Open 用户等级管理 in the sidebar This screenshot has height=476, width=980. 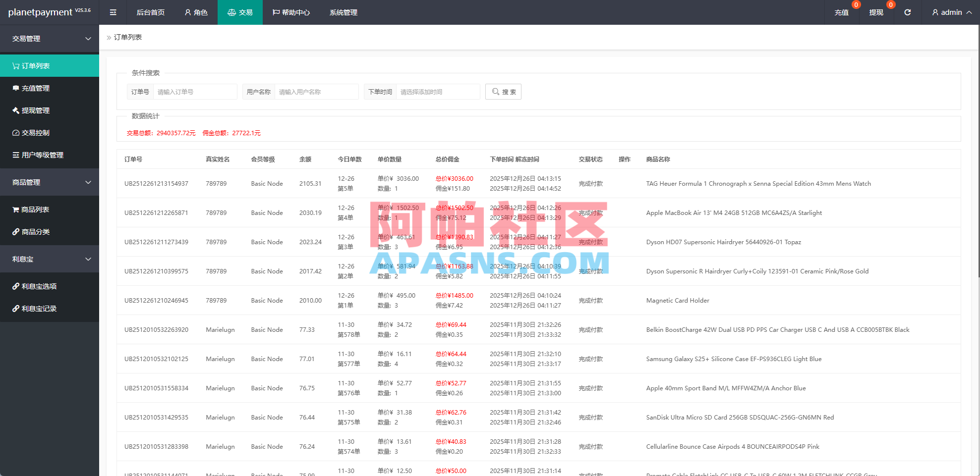(x=50, y=155)
